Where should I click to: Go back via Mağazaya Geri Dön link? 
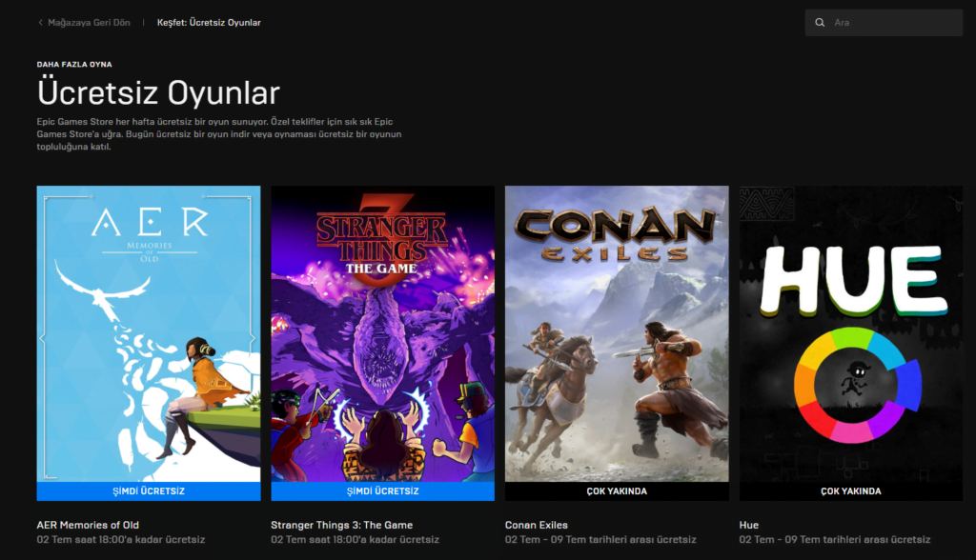[89, 22]
